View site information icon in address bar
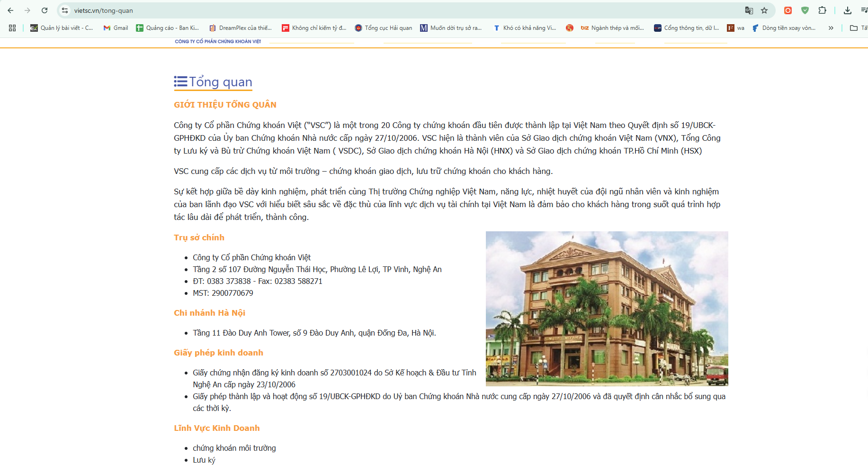The width and height of the screenshot is (868, 465). coord(65,10)
